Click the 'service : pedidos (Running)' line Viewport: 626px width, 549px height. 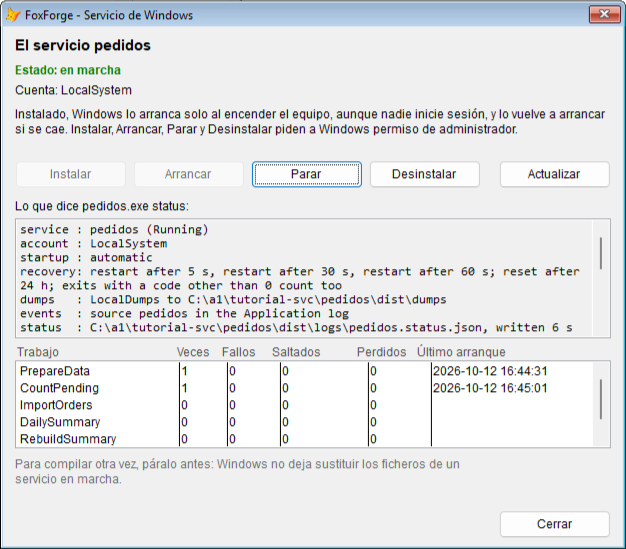(x=115, y=230)
